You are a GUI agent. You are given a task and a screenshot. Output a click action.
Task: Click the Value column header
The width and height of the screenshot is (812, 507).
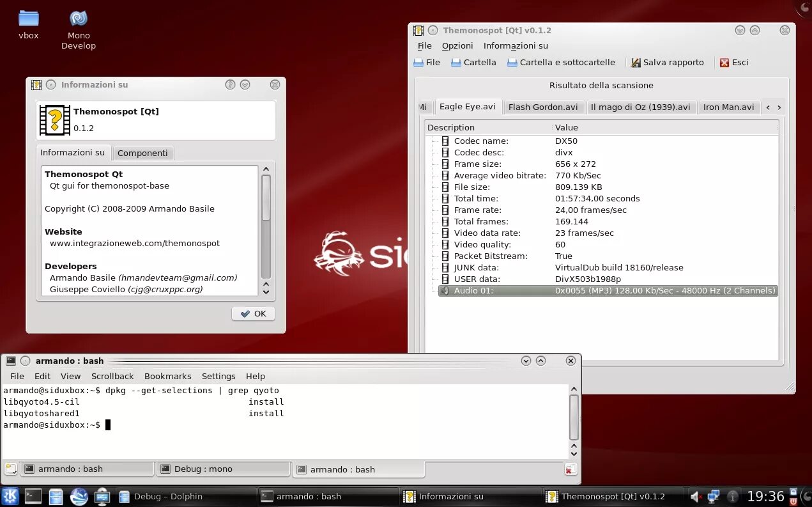tap(665, 127)
